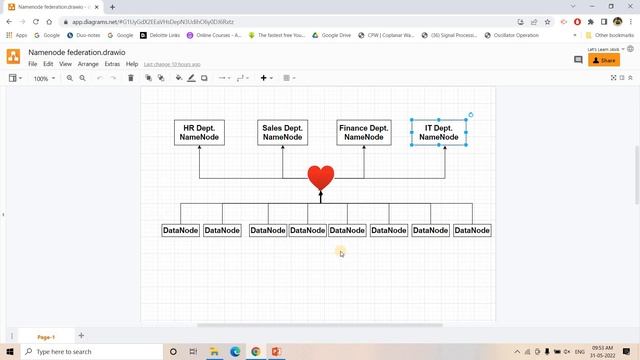
Task: Open Microsoft Edge from taskbar
Action: (x=235, y=351)
